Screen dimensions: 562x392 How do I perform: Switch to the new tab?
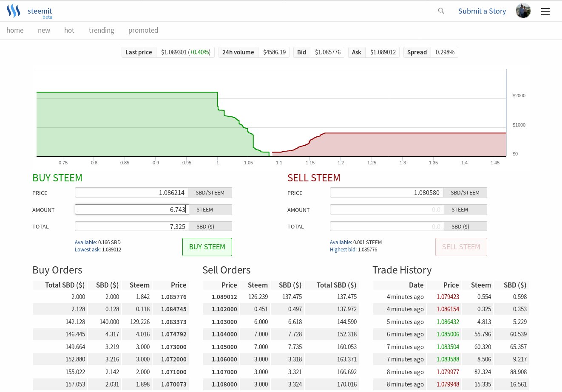(x=44, y=30)
